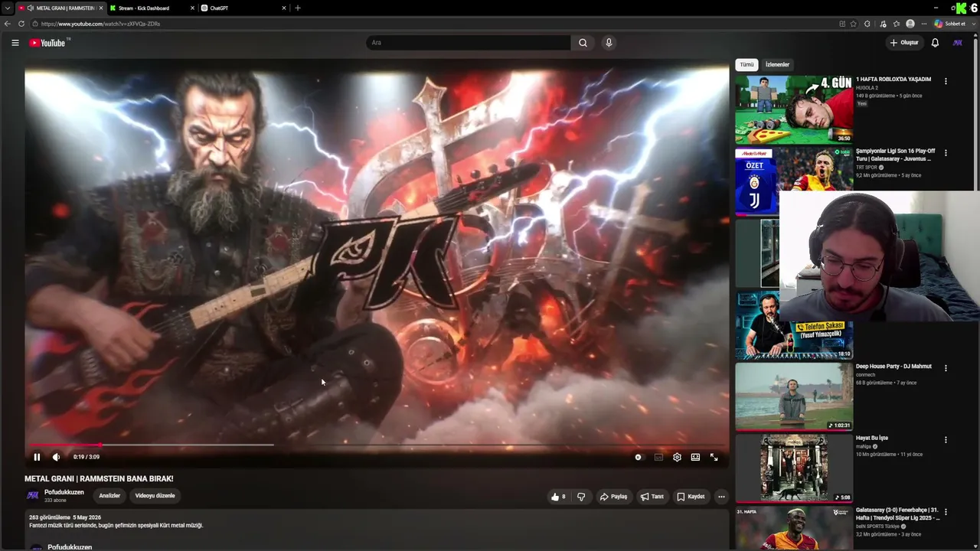Image resolution: width=980 pixels, height=551 pixels.
Task: Start voice search with the microphone icon
Action: point(609,43)
